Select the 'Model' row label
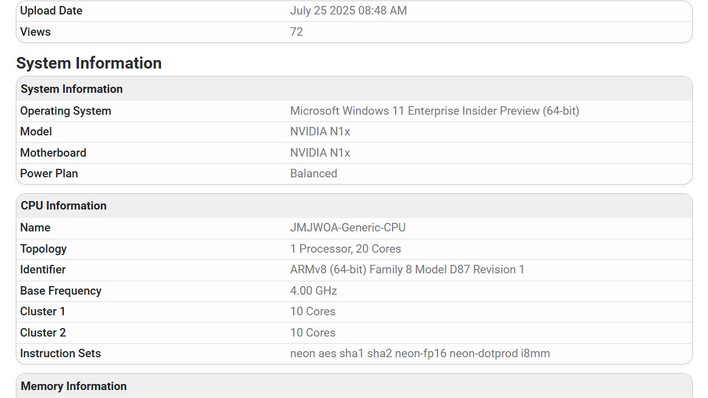 36,131
